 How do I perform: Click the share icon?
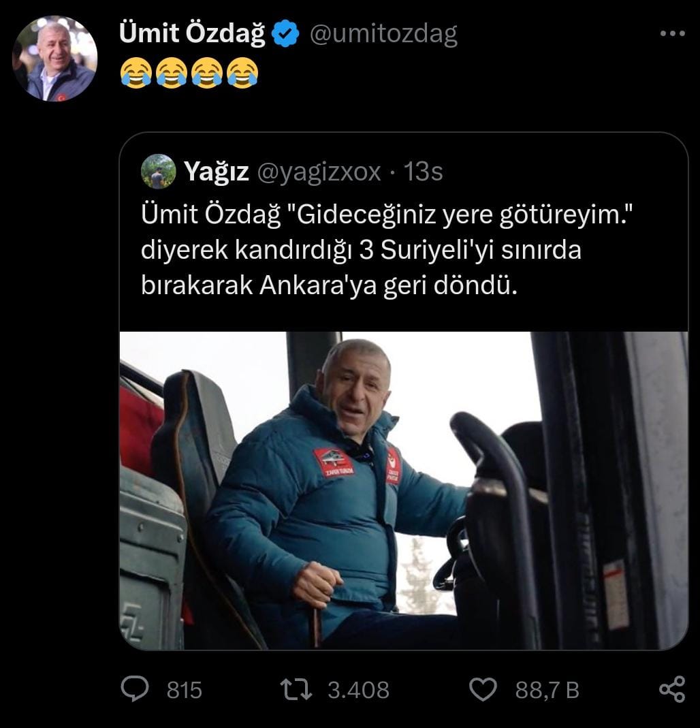coord(672,689)
